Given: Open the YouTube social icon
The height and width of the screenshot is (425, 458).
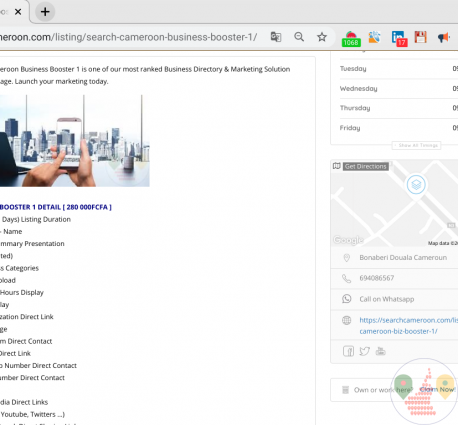Looking at the screenshot, I should pyautogui.click(x=380, y=351).
